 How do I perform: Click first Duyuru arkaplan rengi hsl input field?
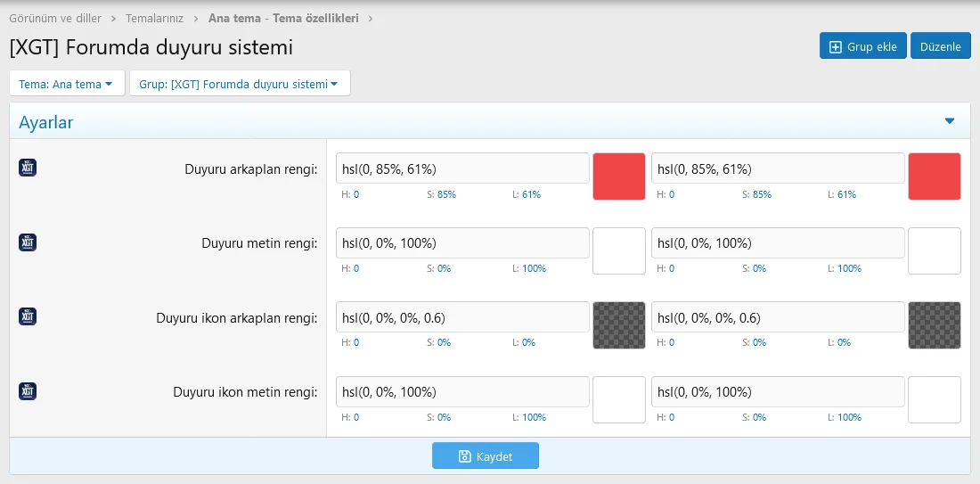point(462,168)
